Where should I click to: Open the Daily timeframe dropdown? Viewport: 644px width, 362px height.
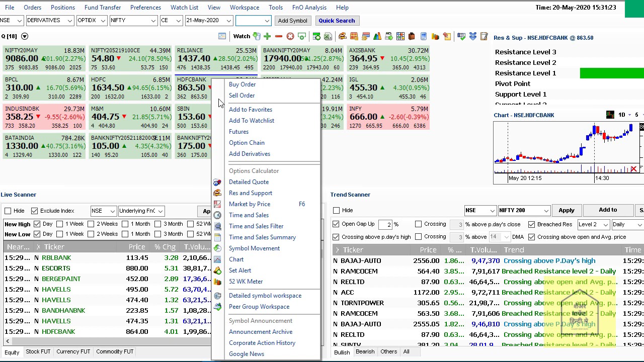[x=627, y=224]
